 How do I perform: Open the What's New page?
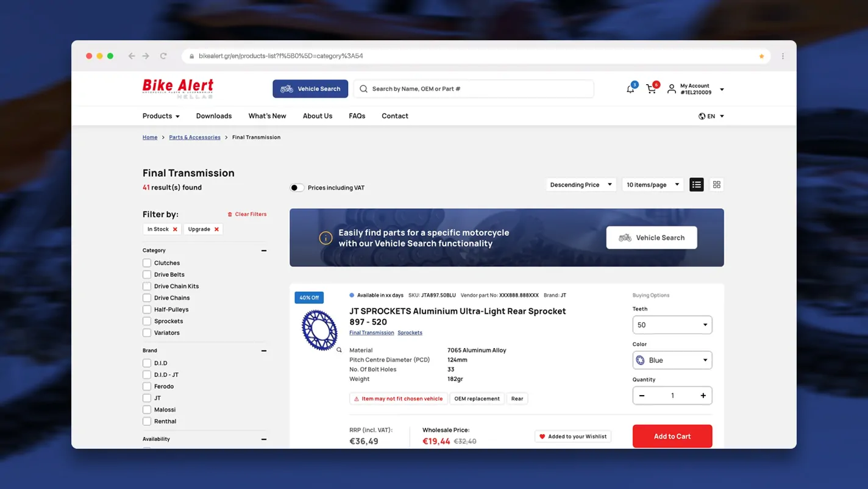(x=267, y=116)
